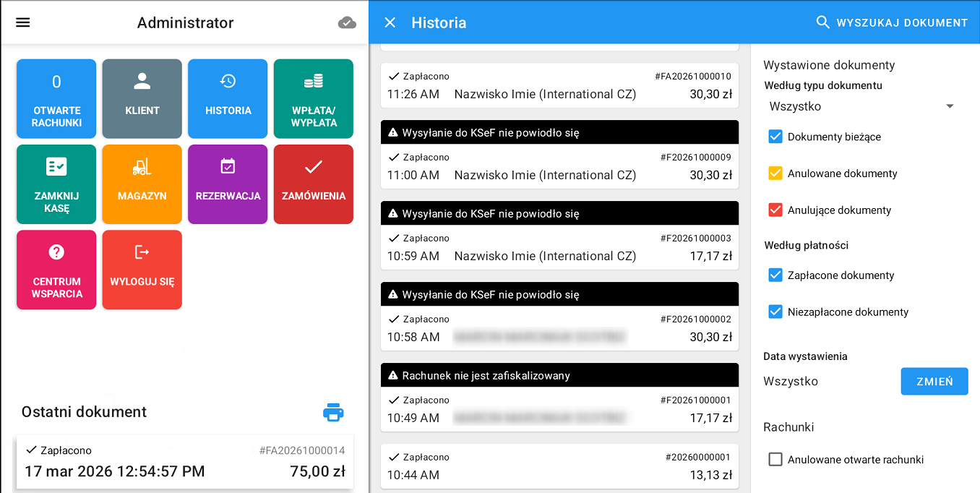Image resolution: width=980 pixels, height=493 pixels.
Task: Click the 'Data wystawienia' label
Action: point(805,356)
